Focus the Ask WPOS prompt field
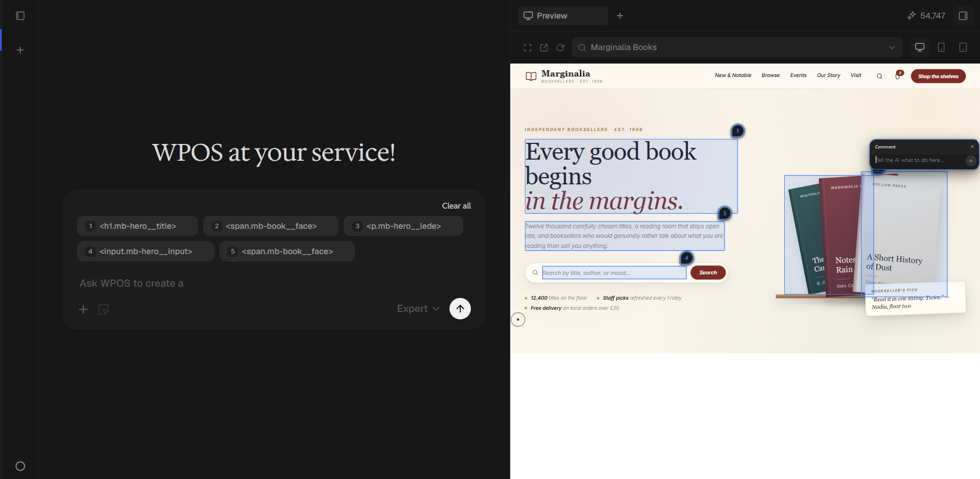The width and height of the screenshot is (980, 479). point(274,283)
